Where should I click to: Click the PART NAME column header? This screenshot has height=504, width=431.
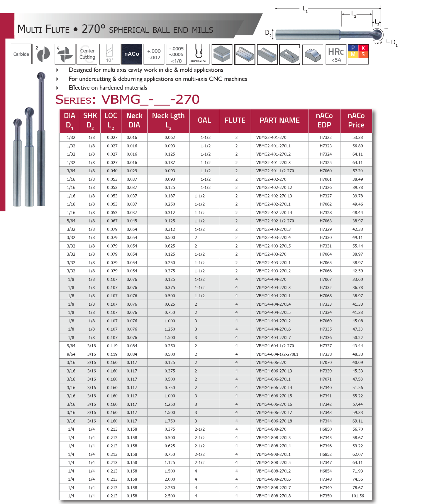coord(280,120)
